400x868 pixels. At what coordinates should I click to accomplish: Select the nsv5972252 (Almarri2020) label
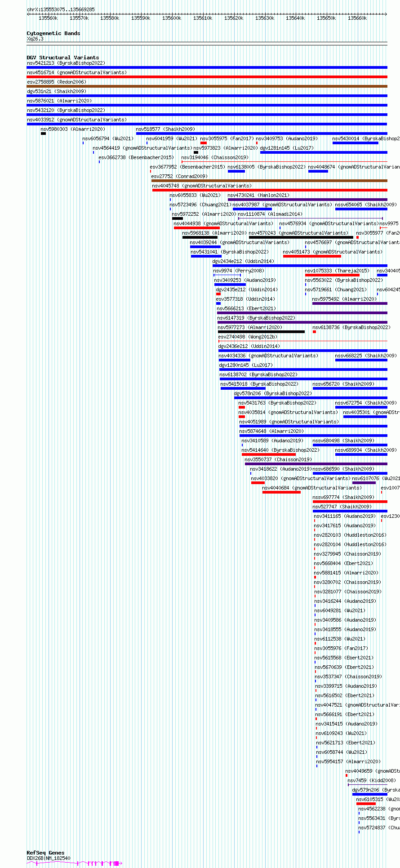tap(204, 214)
